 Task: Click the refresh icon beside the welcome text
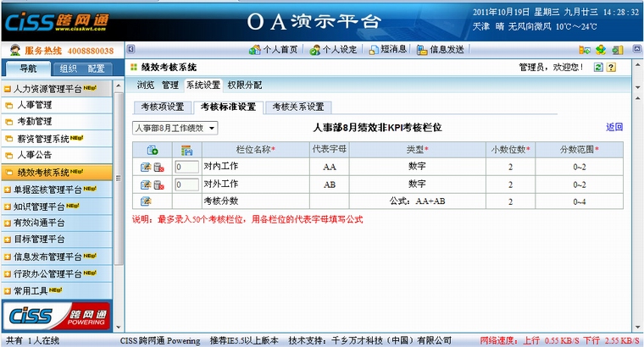click(598, 67)
